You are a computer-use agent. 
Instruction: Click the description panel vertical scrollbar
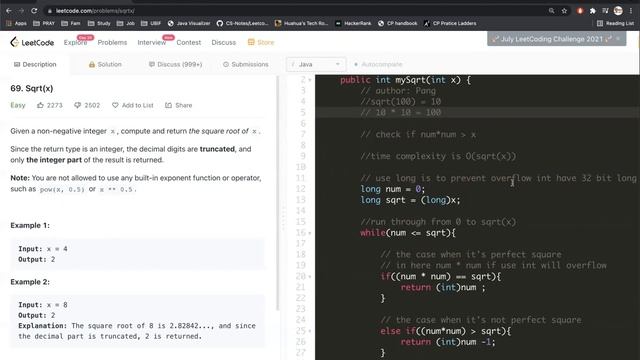point(278,193)
